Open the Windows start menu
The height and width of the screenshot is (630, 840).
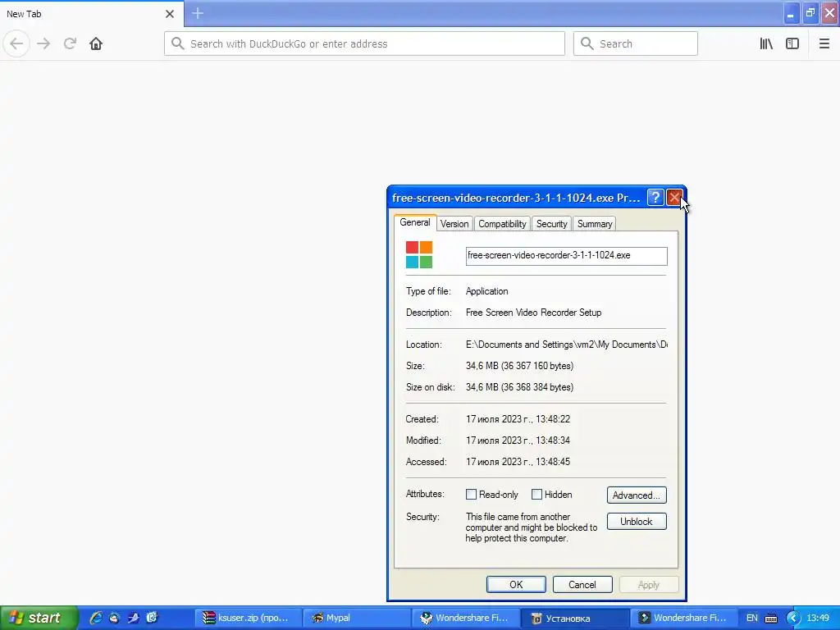tap(39, 618)
